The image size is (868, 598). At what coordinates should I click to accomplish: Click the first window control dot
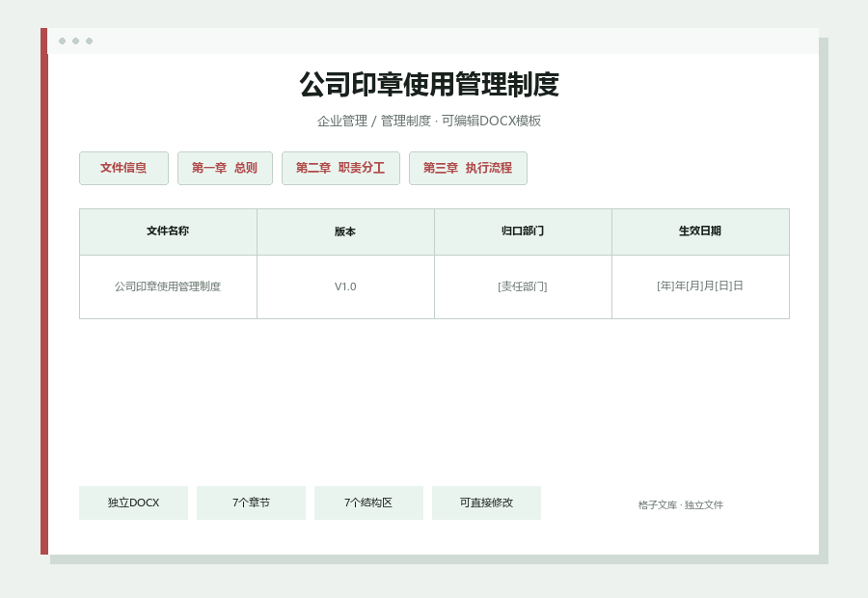pyautogui.click(x=62, y=41)
